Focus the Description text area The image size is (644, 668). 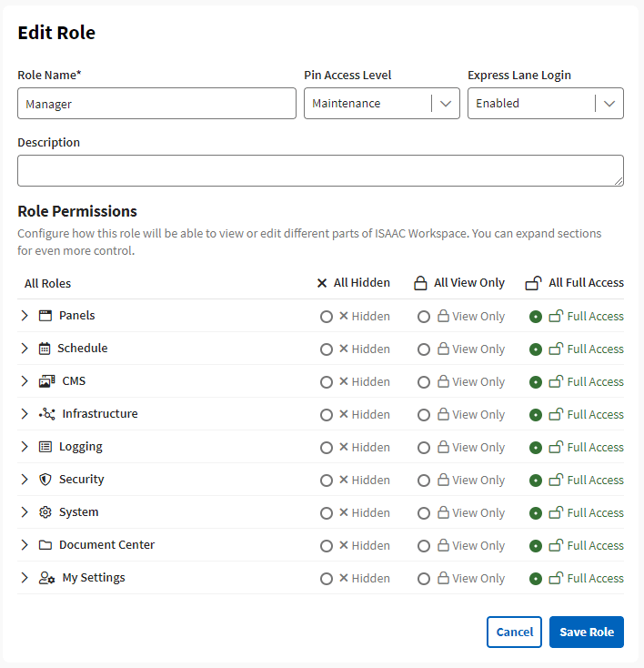320,170
